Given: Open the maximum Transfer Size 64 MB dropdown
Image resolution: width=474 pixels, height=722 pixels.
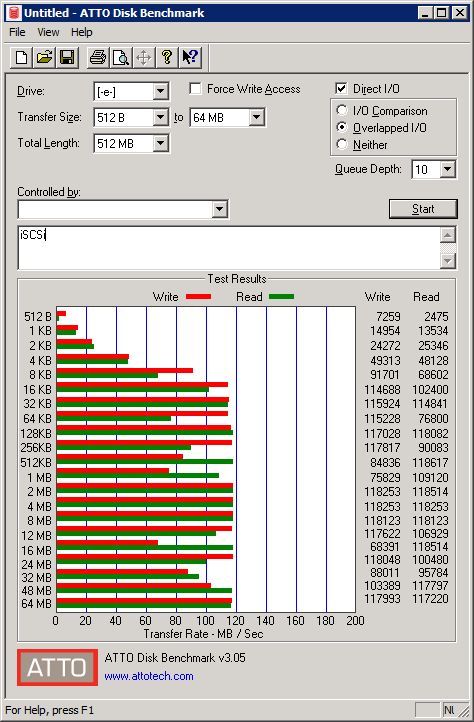Looking at the screenshot, I should [x=257, y=117].
